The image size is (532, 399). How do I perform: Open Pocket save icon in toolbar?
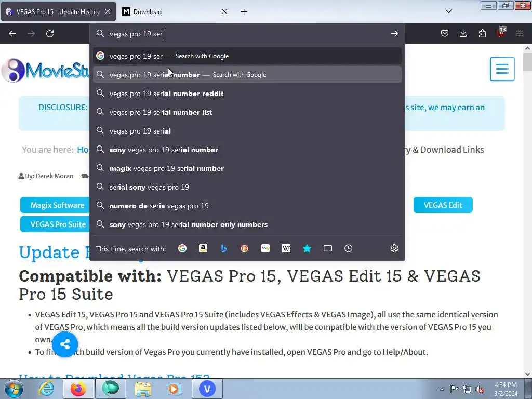[445, 33]
